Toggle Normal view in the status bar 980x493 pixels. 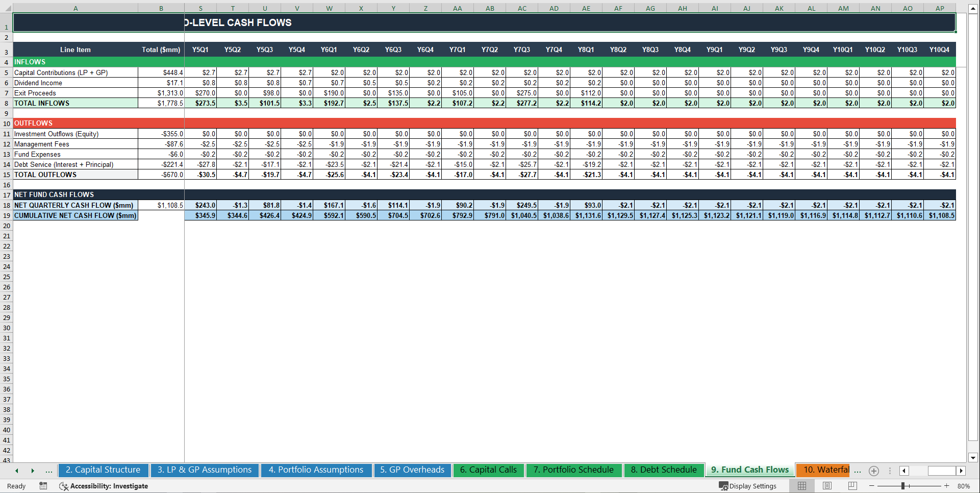tap(801, 486)
